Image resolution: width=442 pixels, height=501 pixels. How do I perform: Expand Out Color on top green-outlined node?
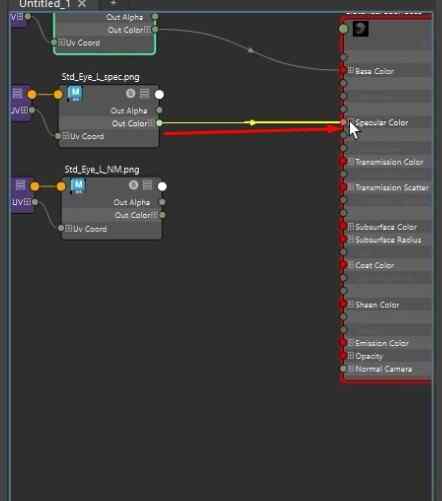(x=148, y=30)
